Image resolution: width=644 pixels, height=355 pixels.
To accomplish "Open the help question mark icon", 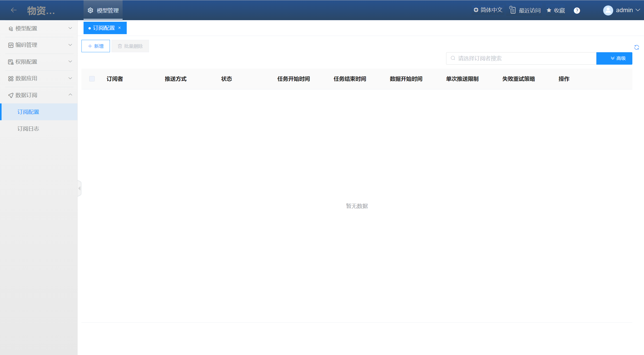I will pos(577,10).
